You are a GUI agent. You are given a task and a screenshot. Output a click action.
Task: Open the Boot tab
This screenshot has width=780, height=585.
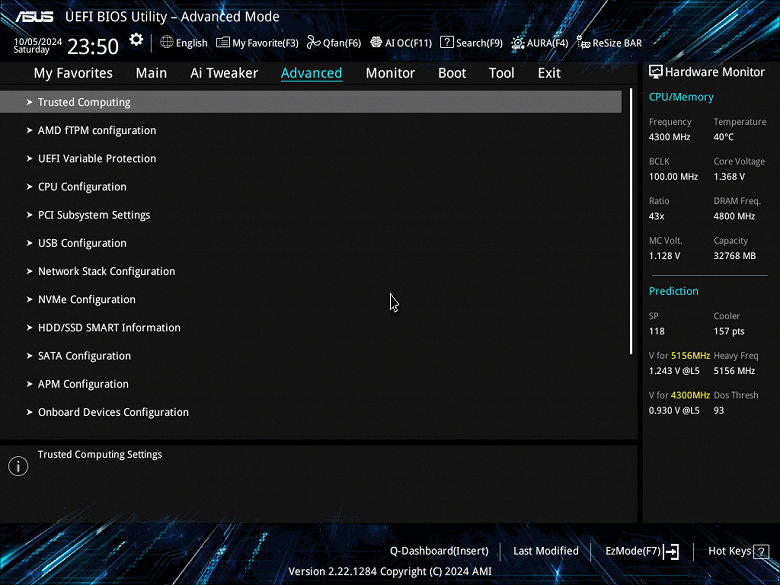pos(452,73)
